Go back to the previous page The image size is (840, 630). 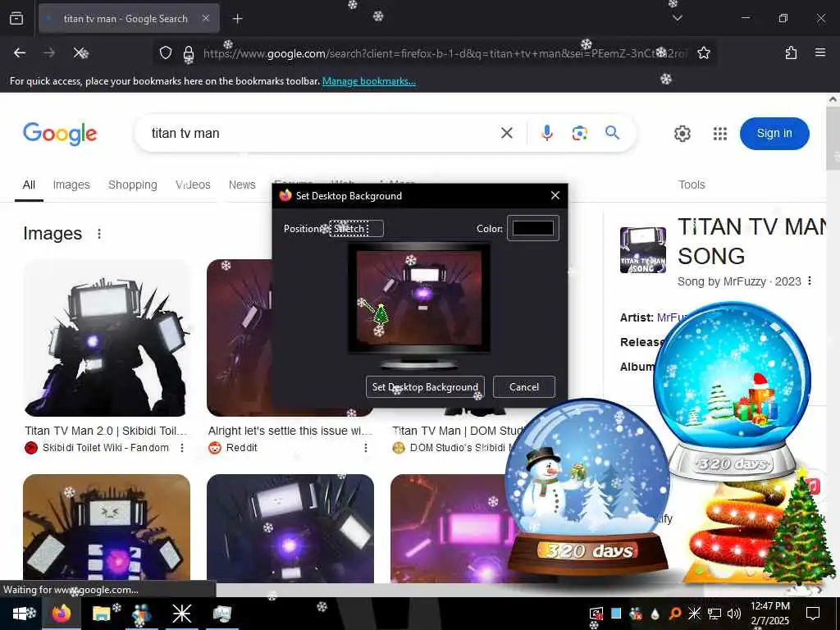(x=20, y=52)
